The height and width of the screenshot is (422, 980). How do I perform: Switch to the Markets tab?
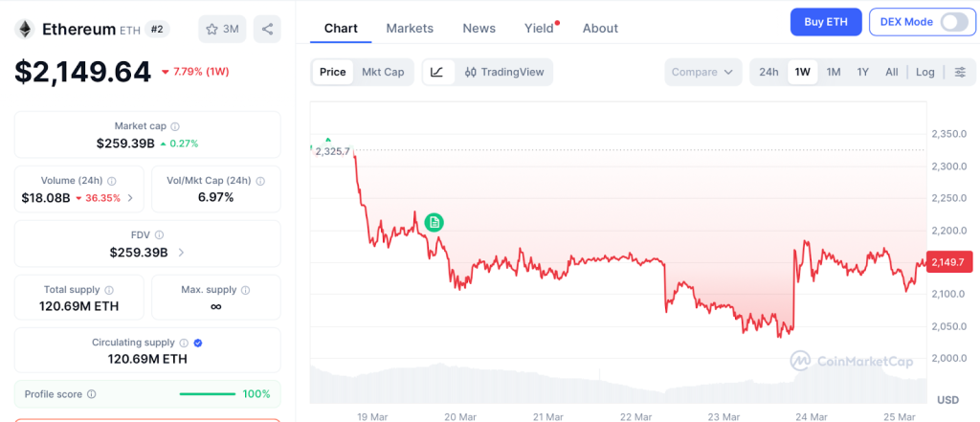(x=410, y=28)
